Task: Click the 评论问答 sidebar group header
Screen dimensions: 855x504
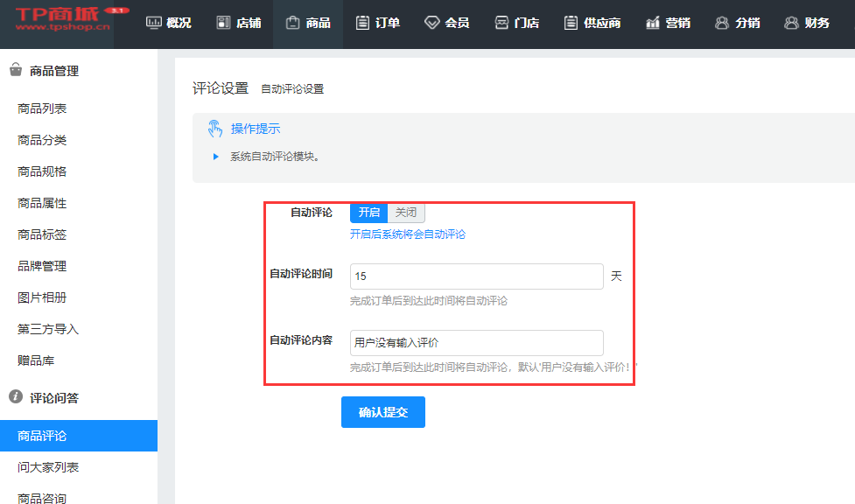Action: 53,398
